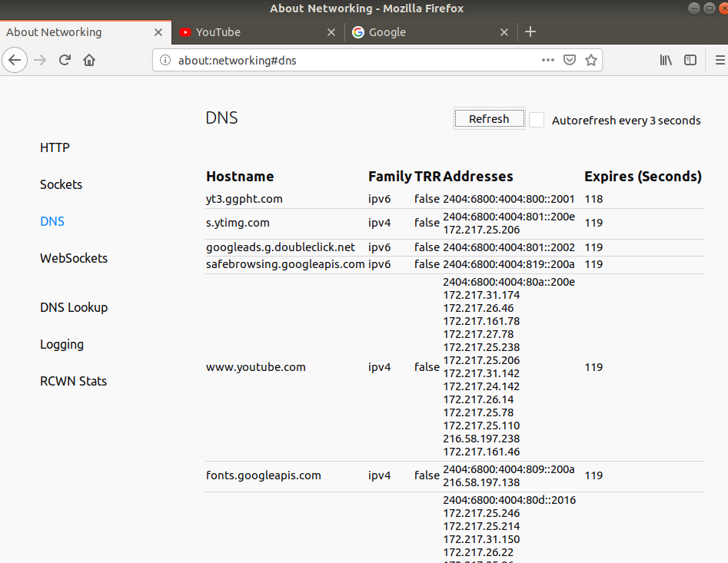Viewport: 728px width, 563px height.
Task: Go to the Firefox home page
Action: click(x=89, y=60)
